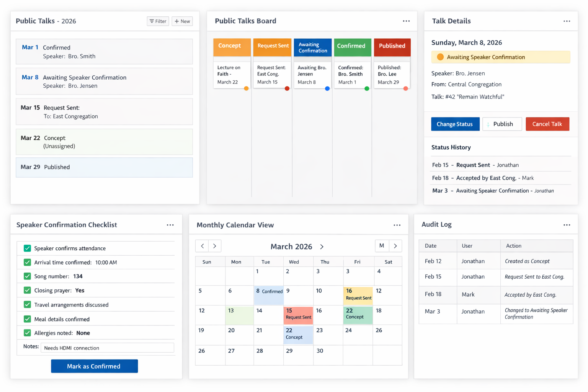The image size is (588, 392).
Task: Click the Change Status button
Action: 455,124
